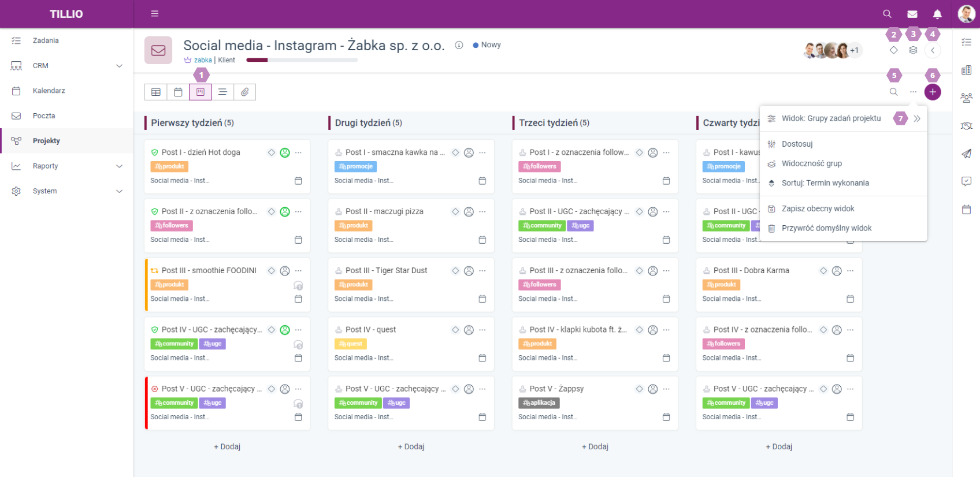Viewport: 980px width, 477px height.
Task: Toggle completion status of Post II - z oznaczenia follo
Action: coord(154,211)
